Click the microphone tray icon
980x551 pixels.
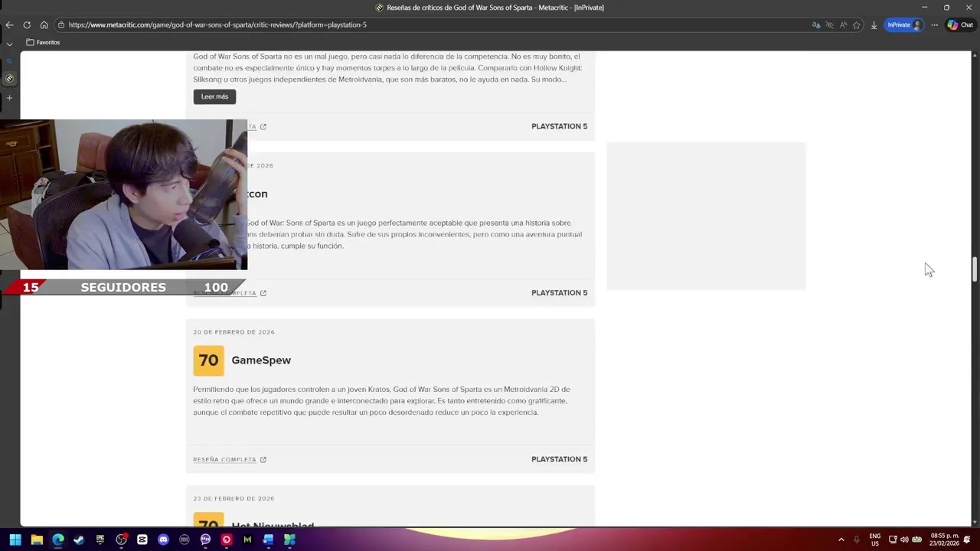coord(857,540)
